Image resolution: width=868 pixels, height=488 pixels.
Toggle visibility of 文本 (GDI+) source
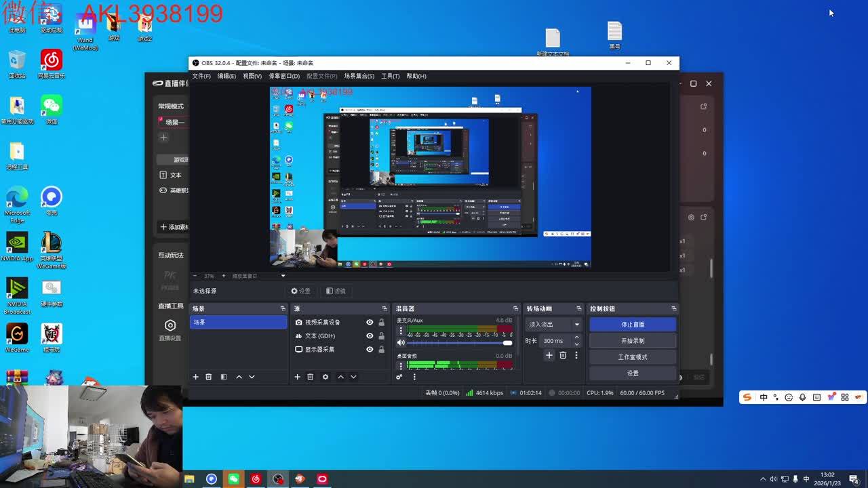pyautogui.click(x=370, y=336)
